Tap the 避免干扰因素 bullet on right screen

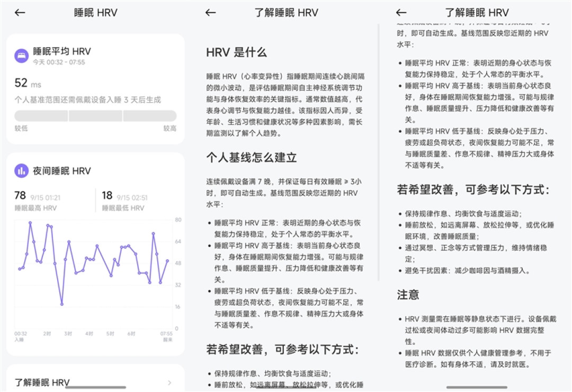(467, 271)
